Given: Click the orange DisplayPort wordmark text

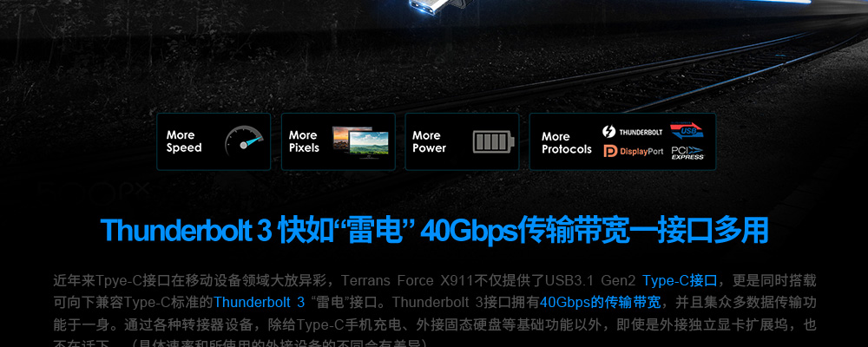Looking at the screenshot, I should coord(641,152).
